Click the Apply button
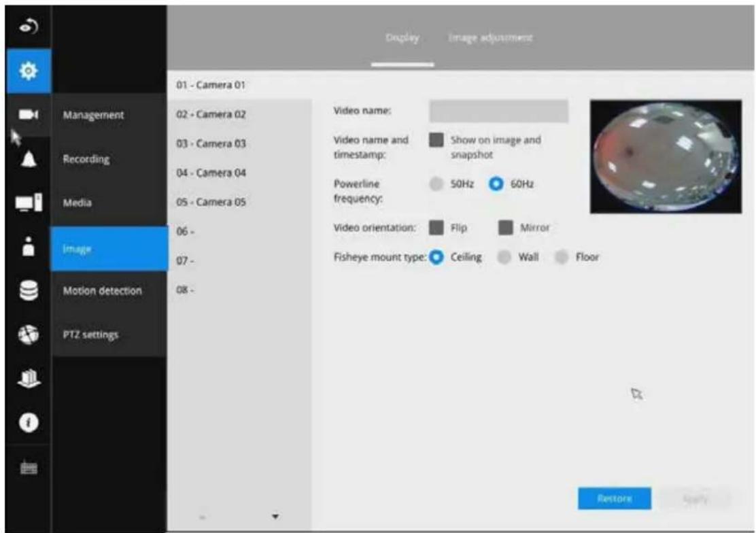756x533 pixels. [x=695, y=499]
